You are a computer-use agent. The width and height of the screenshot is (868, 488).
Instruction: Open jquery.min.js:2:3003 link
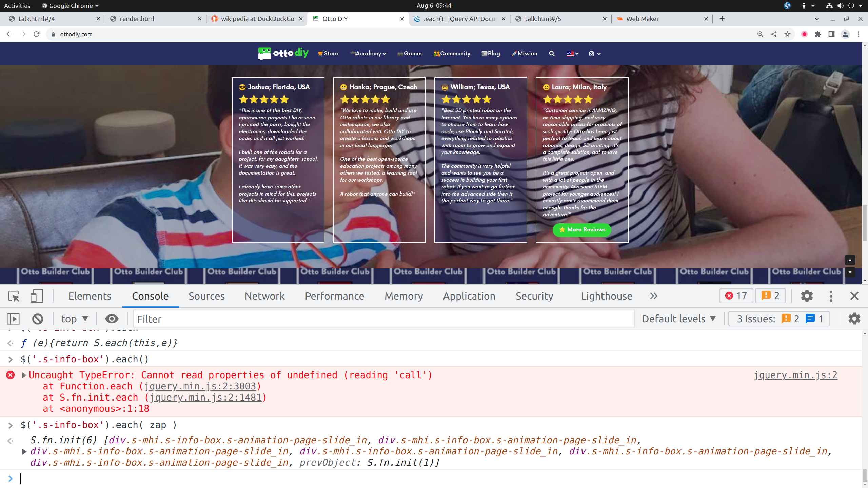[x=200, y=386]
